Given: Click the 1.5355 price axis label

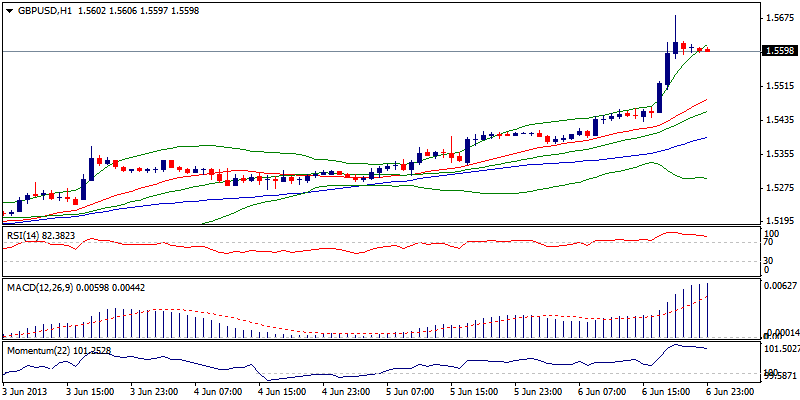Looking at the screenshot, I should coord(778,154).
